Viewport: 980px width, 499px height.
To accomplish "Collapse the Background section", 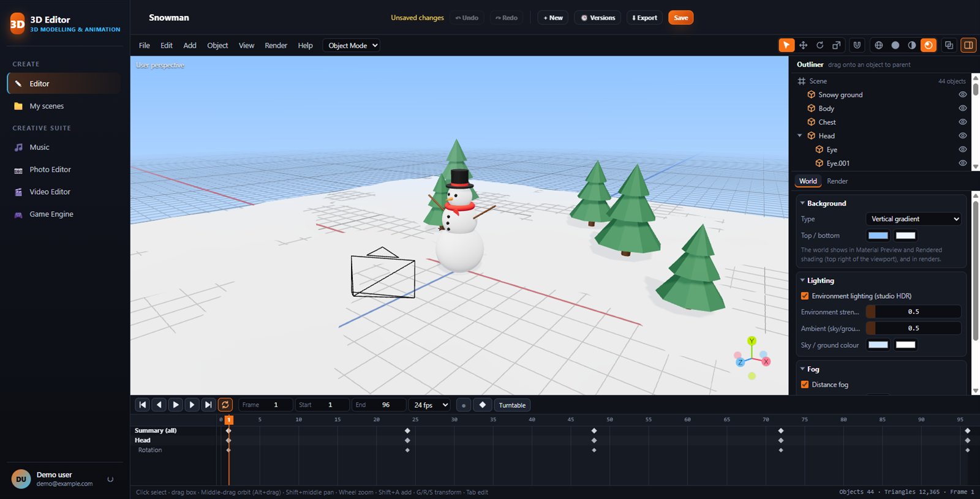I will click(802, 203).
